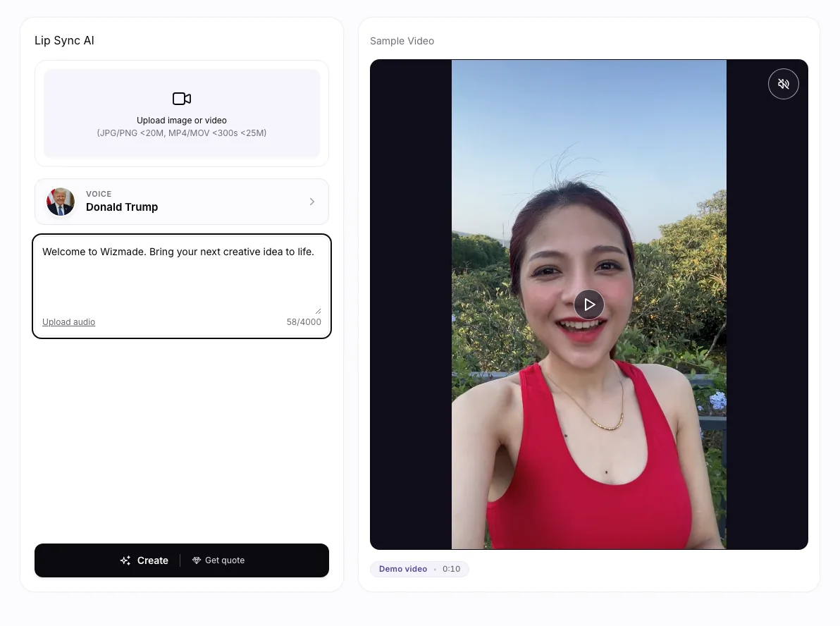This screenshot has width=840, height=626.
Task: Click the Lip Sync AI heading
Action: click(x=64, y=41)
